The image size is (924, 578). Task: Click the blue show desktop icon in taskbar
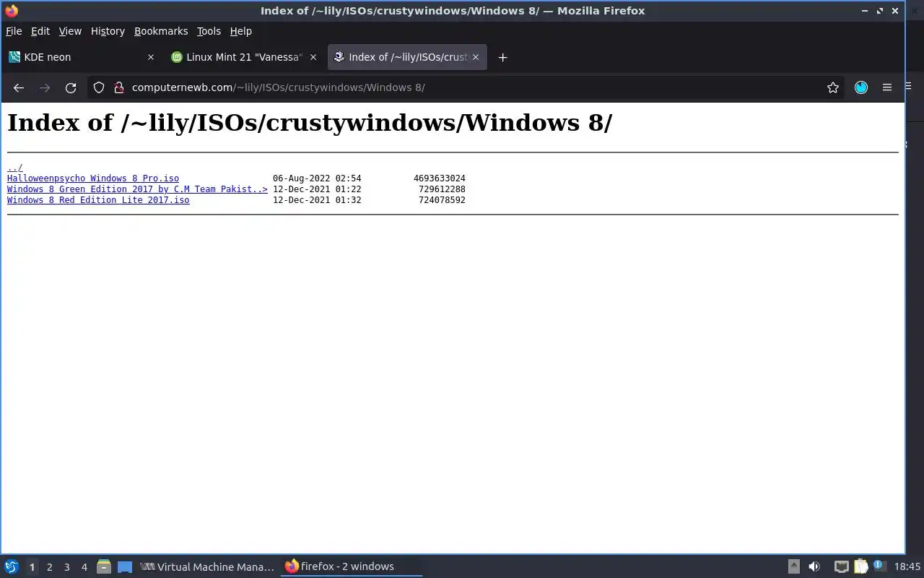125,567
